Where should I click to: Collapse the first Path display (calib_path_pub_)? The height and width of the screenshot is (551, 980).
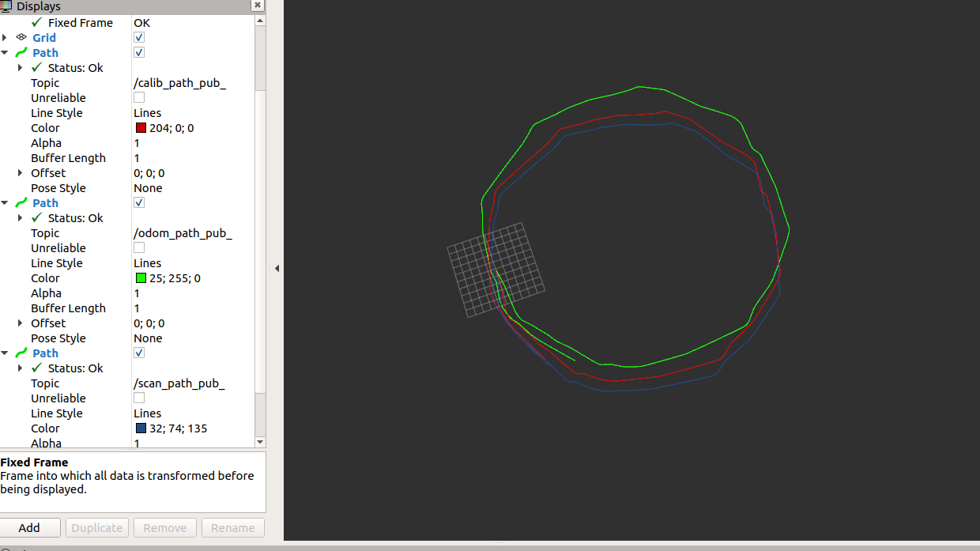tap(5, 52)
